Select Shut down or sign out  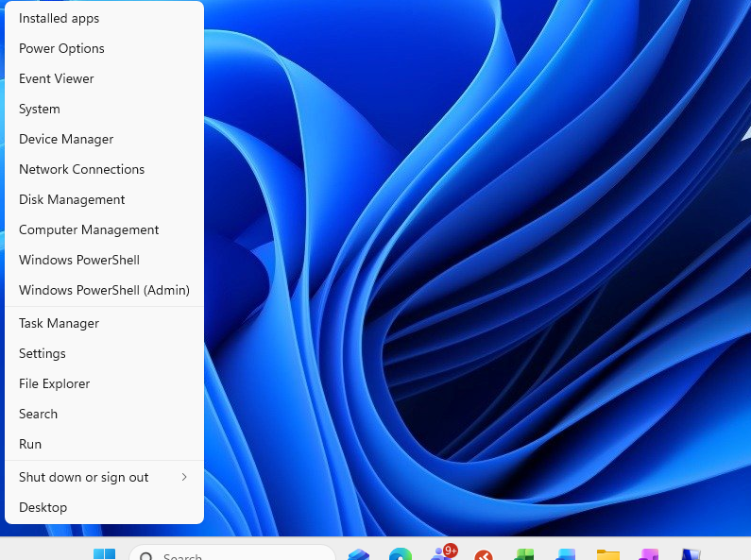(x=104, y=477)
